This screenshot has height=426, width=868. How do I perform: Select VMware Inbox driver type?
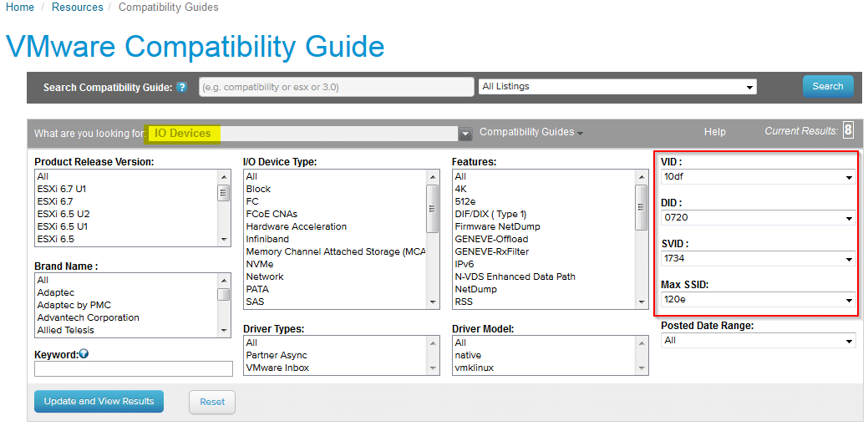pyautogui.click(x=277, y=368)
